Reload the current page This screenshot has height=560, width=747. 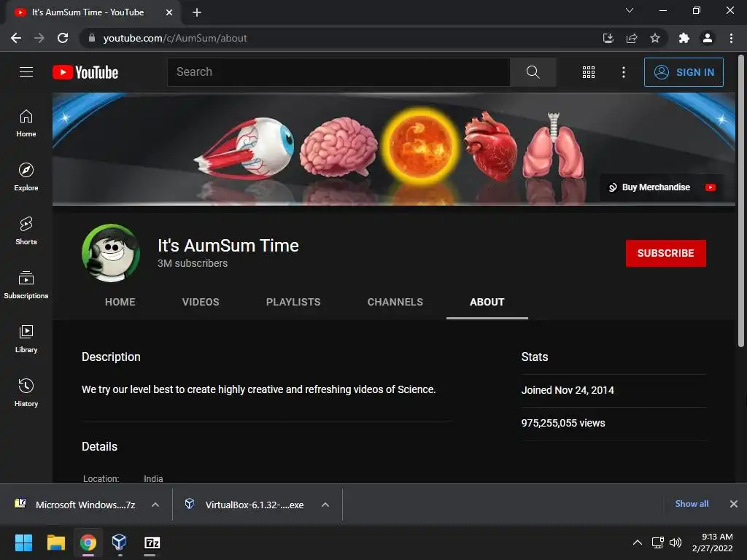[63, 38]
